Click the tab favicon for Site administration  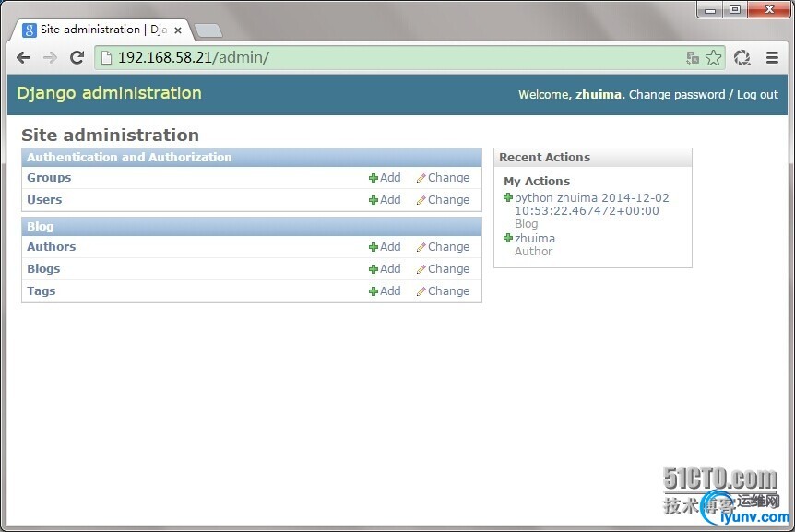30,30
